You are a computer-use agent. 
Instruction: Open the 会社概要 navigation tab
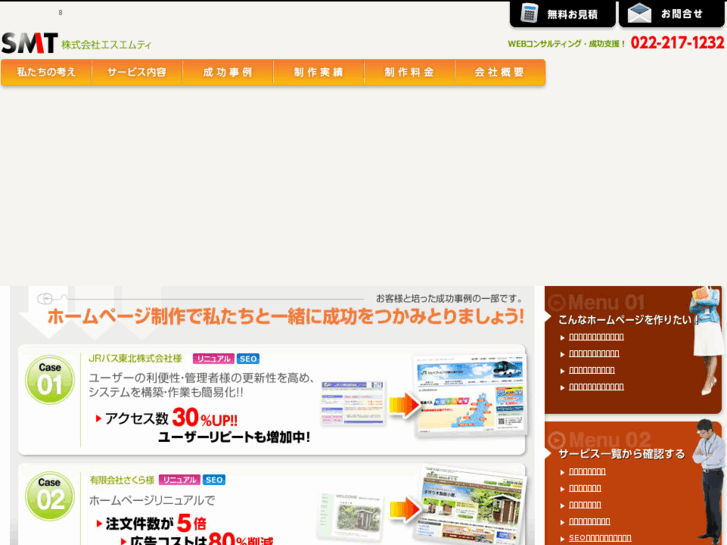500,72
